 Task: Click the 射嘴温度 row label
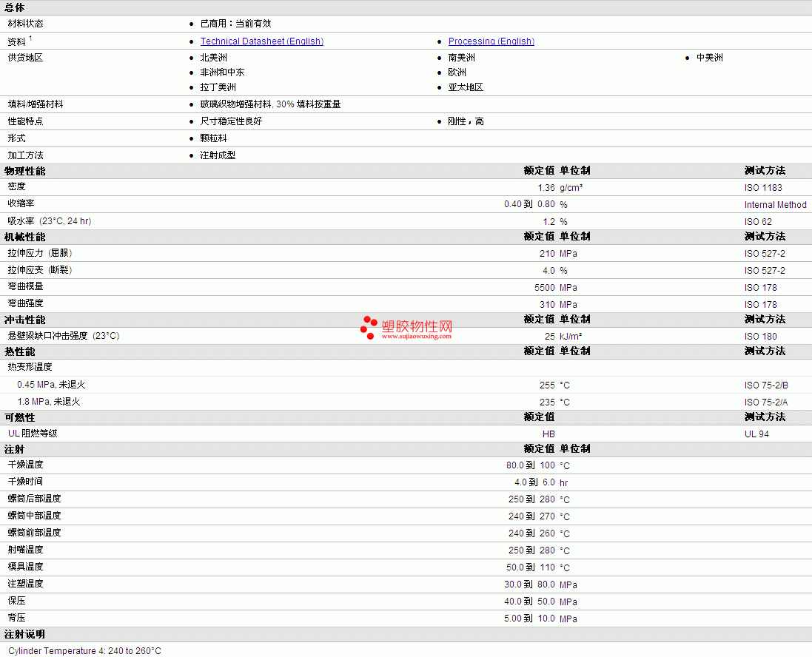pyautogui.click(x=25, y=550)
